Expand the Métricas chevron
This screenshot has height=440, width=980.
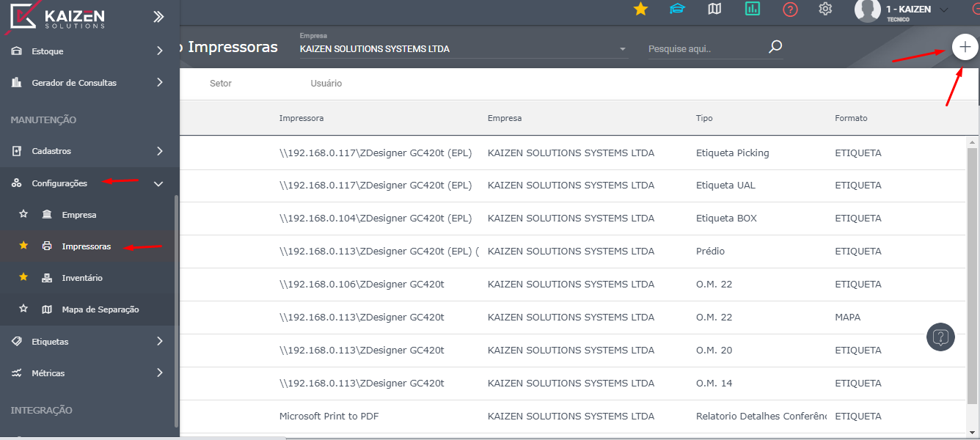[x=159, y=373]
